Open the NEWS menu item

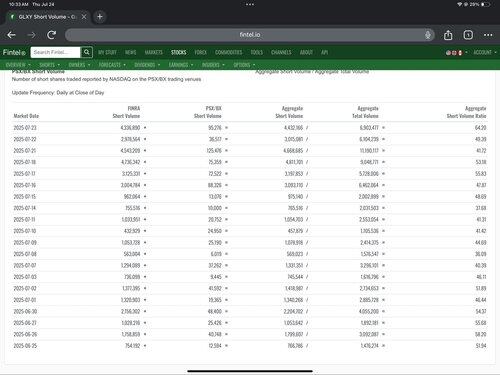pos(131,52)
